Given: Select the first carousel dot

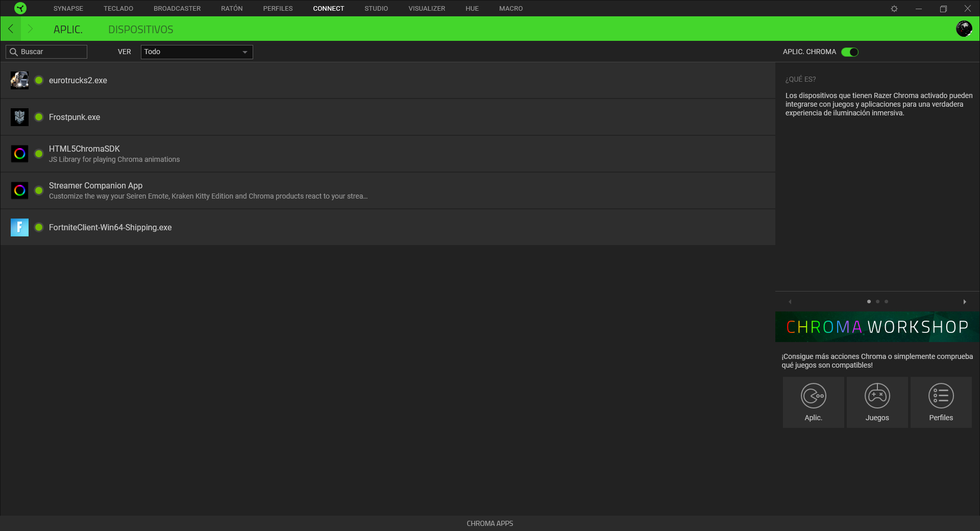Looking at the screenshot, I should point(869,302).
